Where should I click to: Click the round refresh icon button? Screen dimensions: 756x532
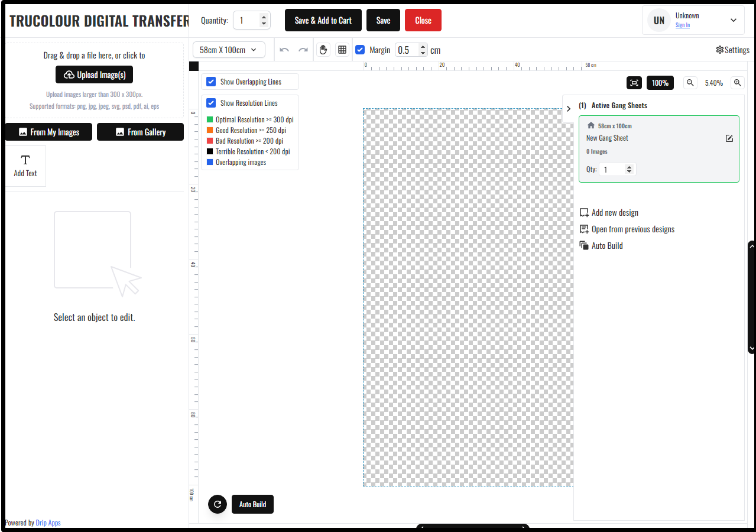(x=218, y=504)
